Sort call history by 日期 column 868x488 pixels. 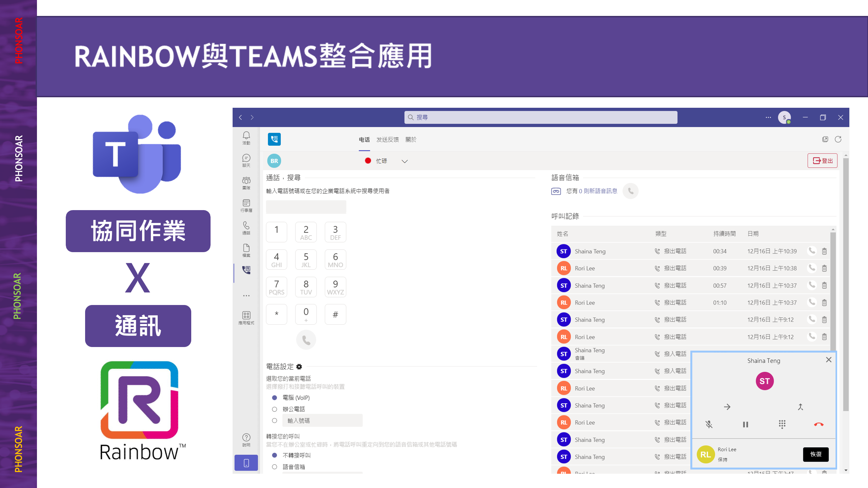(753, 234)
